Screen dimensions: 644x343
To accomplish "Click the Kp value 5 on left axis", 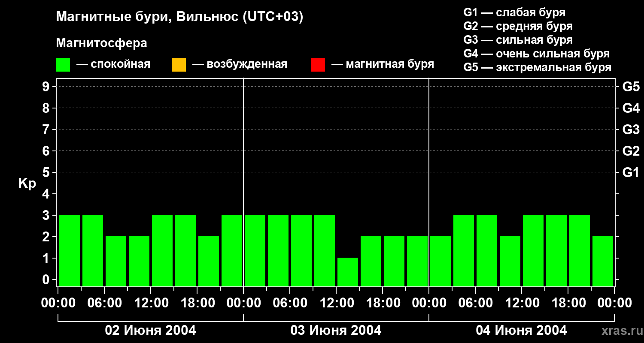I will 46,172.
